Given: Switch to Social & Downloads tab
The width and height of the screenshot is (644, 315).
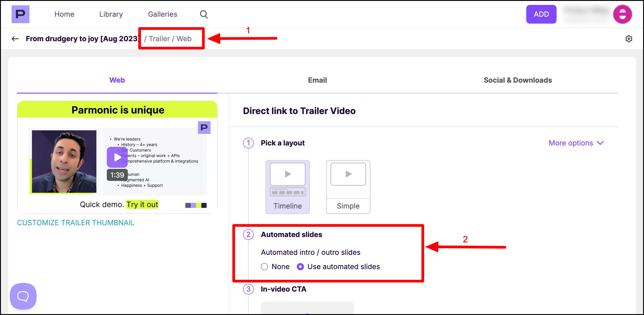Looking at the screenshot, I should 518,80.
